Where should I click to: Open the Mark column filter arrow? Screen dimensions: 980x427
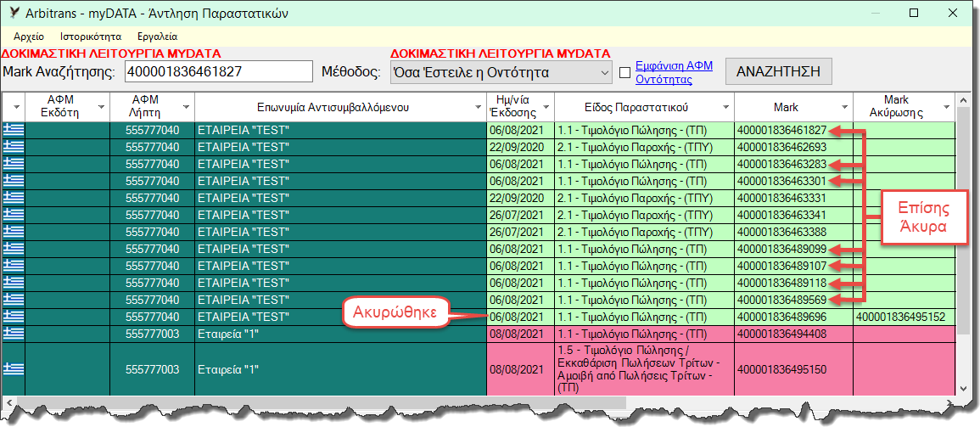[843, 108]
